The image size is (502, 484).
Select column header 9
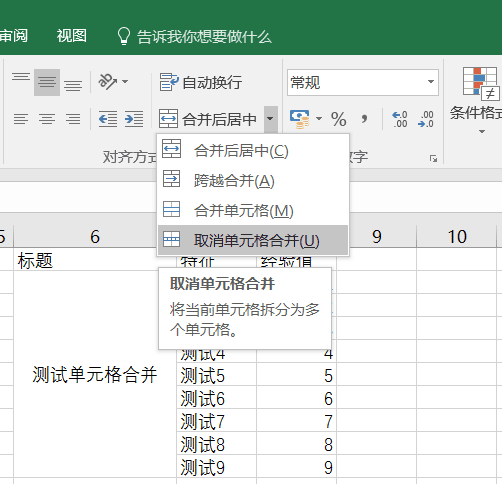click(376, 237)
